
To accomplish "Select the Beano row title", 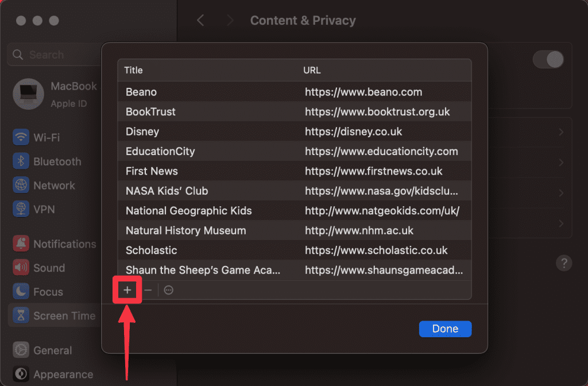I will (141, 92).
